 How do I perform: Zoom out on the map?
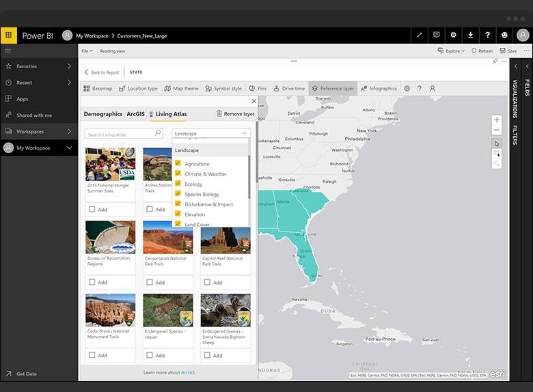[x=497, y=130]
